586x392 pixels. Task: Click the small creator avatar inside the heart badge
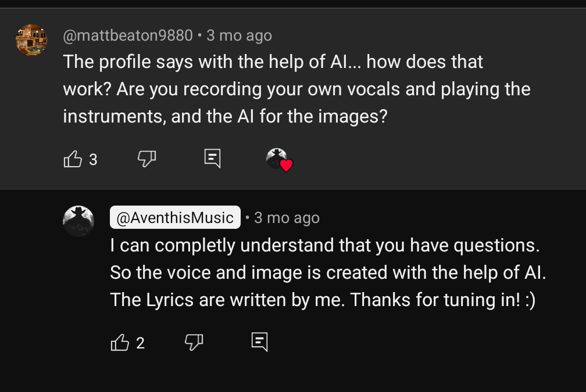[276, 158]
